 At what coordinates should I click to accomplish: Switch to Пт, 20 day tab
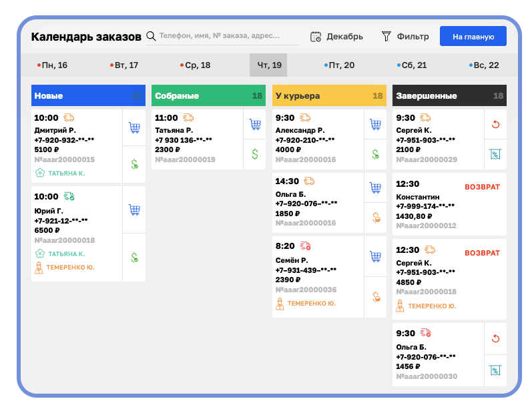tap(340, 65)
